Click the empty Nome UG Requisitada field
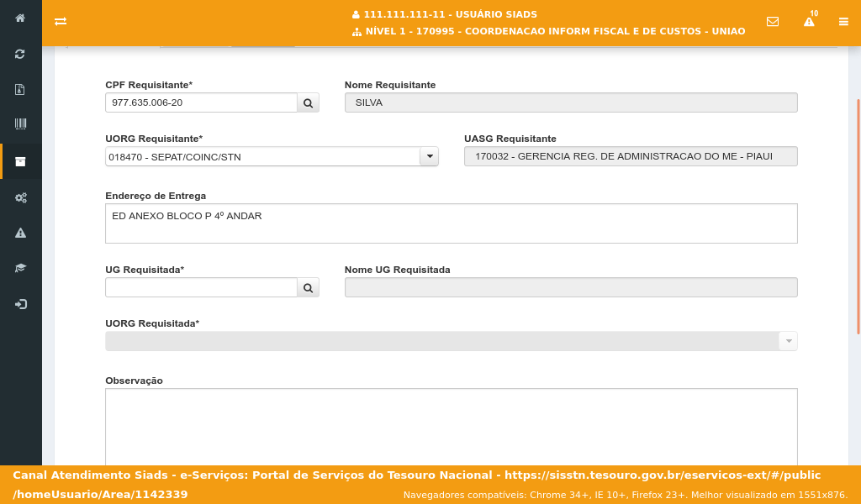The width and height of the screenshot is (861, 504). tap(571, 287)
